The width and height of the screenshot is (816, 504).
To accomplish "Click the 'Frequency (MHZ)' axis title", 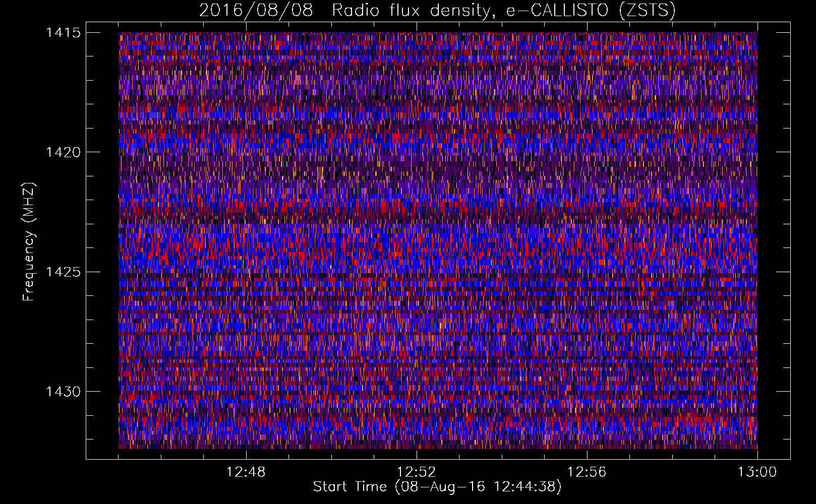I will pos(29,242).
